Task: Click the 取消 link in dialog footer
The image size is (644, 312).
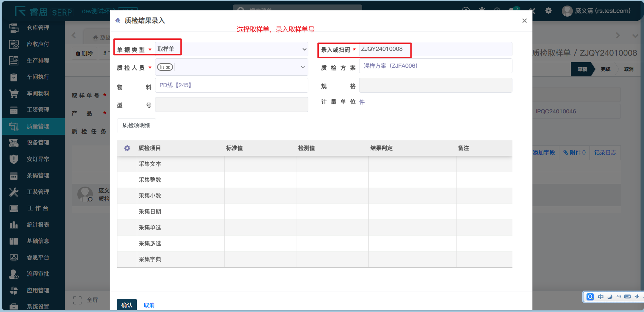Action: coord(149,305)
